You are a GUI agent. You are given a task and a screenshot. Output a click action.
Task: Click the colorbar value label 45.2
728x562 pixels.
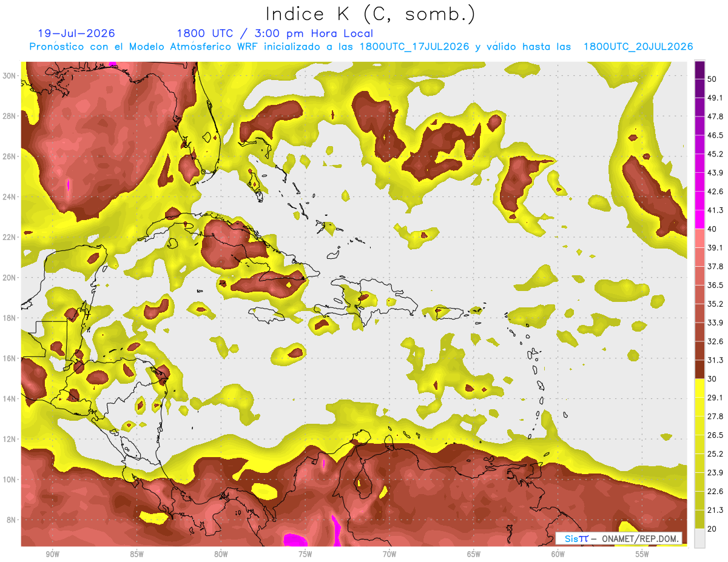pyautogui.click(x=715, y=154)
